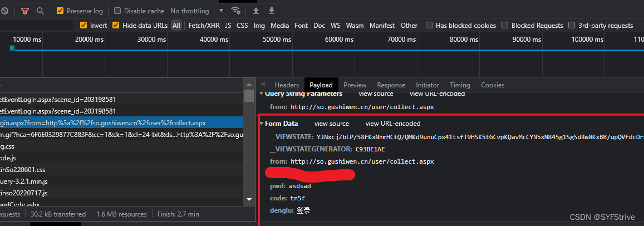
Task: Click the import HAR upload arrow icon
Action: [256, 11]
